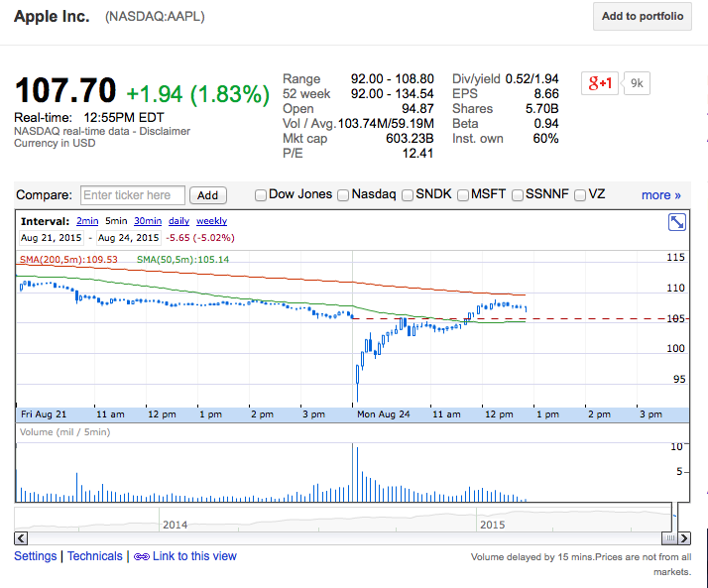Click the P/E value 12.41

point(417,154)
